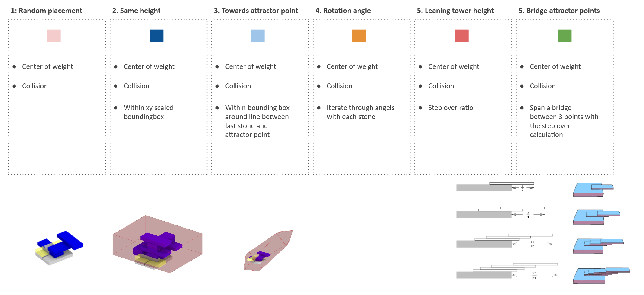Select the red Leaning tower height swatch
Viewport: 644px width, 295px height.
coord(462,36)
